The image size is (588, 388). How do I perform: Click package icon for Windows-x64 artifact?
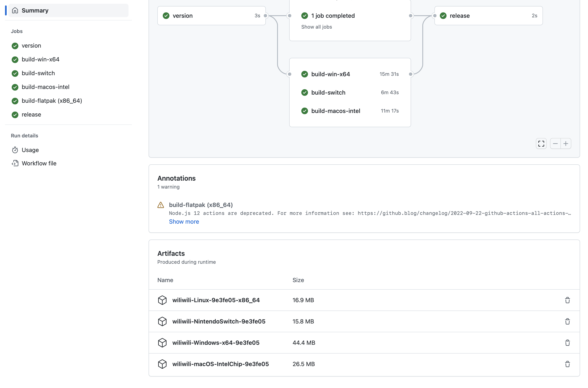click(163, 343)
